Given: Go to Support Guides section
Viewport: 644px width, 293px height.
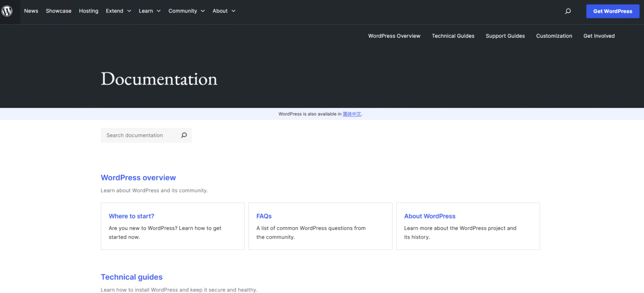Looking at the screenshot, I should (x=505, y=36).
